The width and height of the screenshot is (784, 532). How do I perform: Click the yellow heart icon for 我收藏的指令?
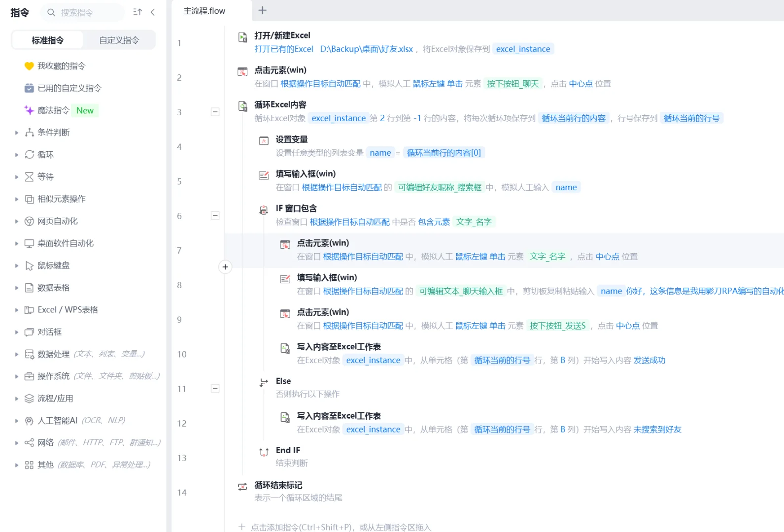[29, 66]
